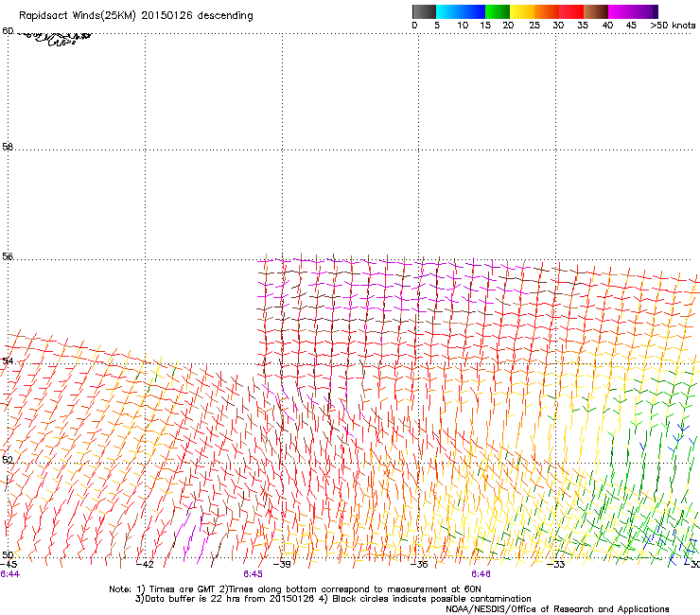Click the time stamp '6:46'
Viewport: 700px width, 615px height.
(481, 574)
